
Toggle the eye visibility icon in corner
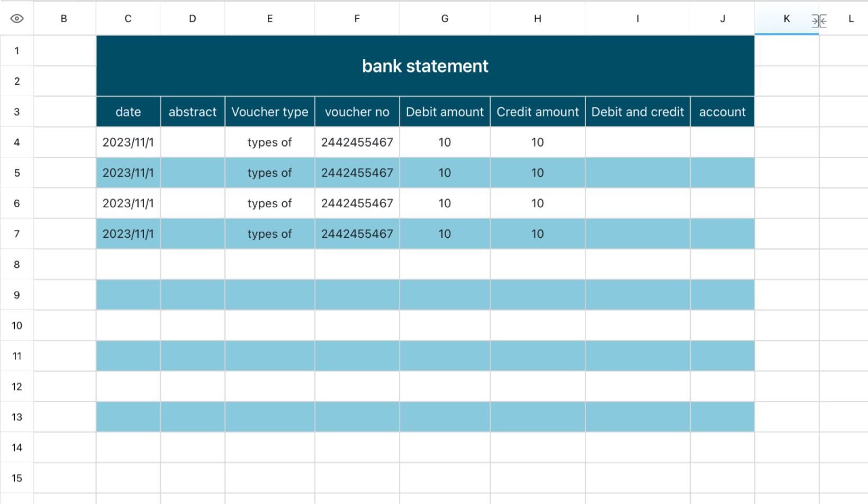pyautogui.click(x=17, y=19)
